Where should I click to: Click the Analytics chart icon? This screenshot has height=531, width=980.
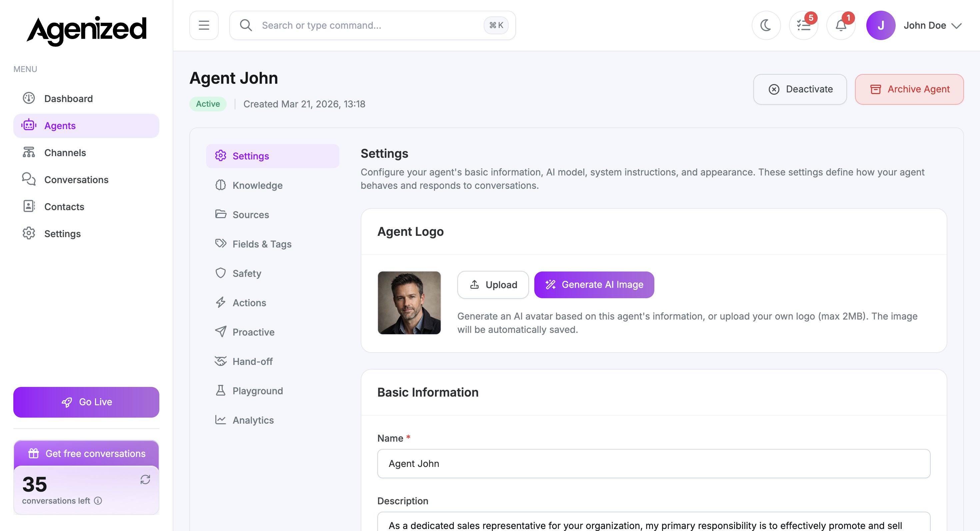(x=221, y=420)
